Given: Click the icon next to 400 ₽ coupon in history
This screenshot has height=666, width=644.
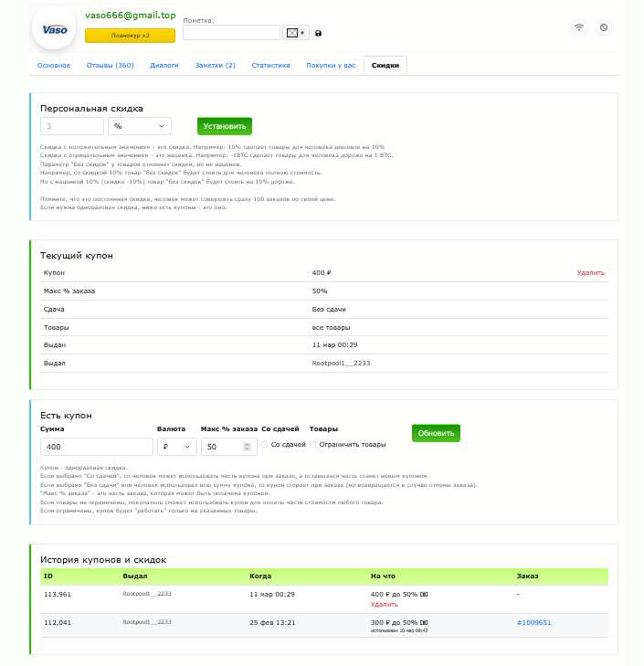Looking at the screenshot, I should [x=424, y=594].
